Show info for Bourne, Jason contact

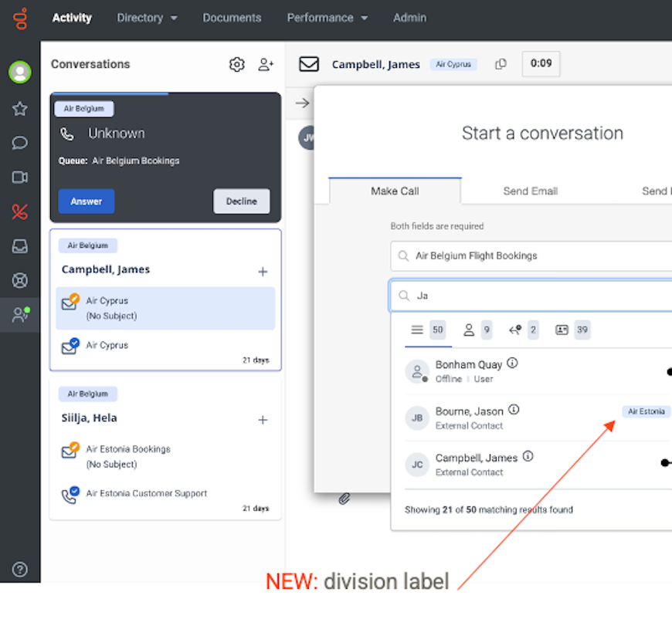[x=514, y=410]
